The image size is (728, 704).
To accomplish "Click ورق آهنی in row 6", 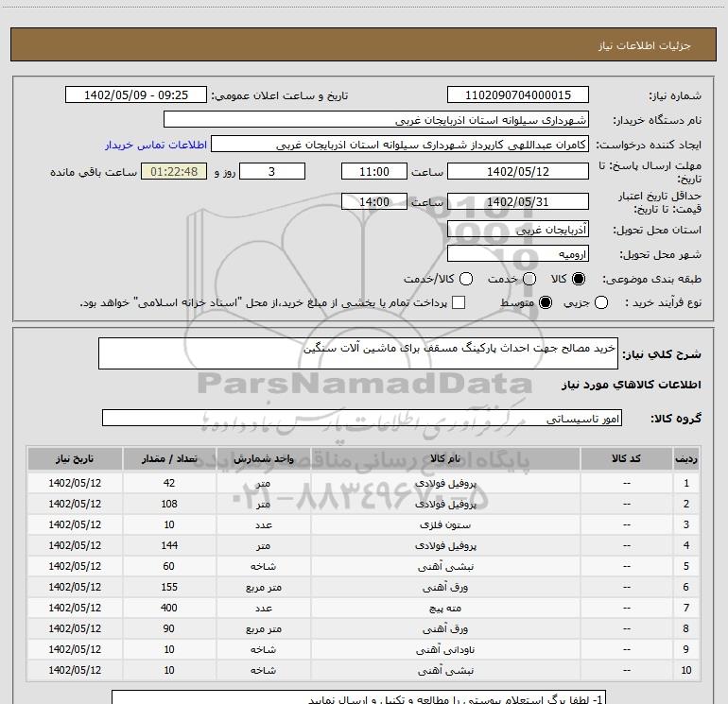I will coord(445,587).
